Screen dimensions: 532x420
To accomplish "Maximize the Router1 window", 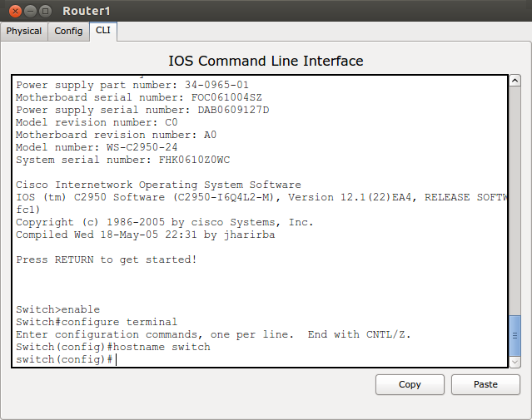I will click(x=44, y=11).
